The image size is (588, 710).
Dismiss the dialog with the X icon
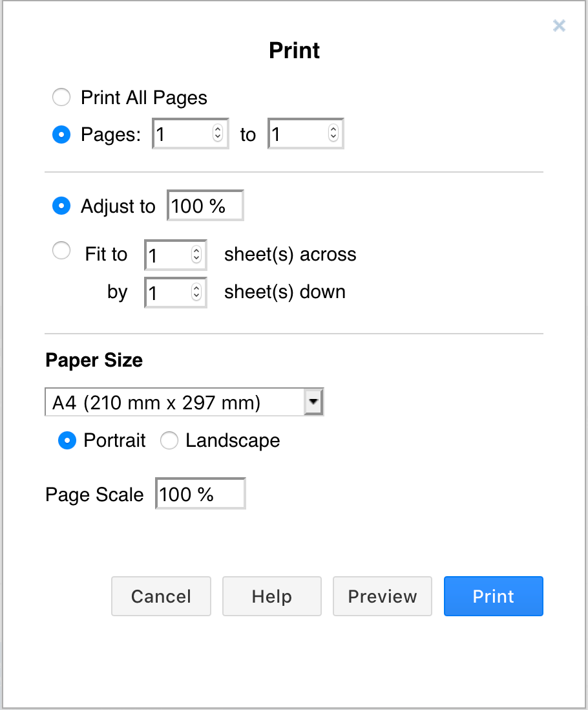[558, 26]
